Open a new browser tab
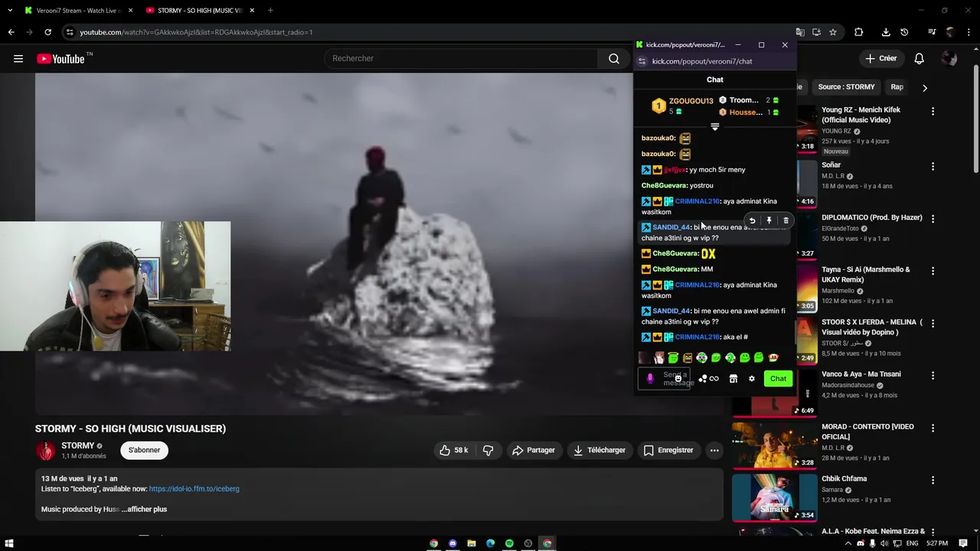 270,10
